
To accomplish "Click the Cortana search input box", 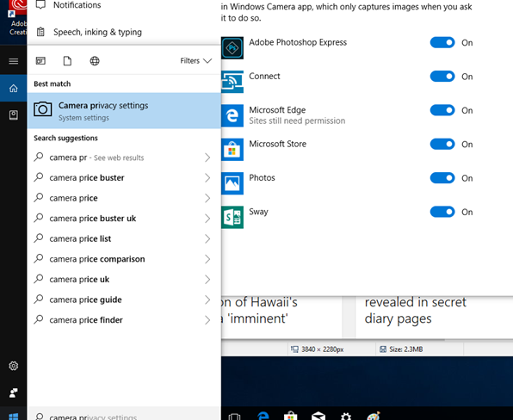I will point(124,414).
